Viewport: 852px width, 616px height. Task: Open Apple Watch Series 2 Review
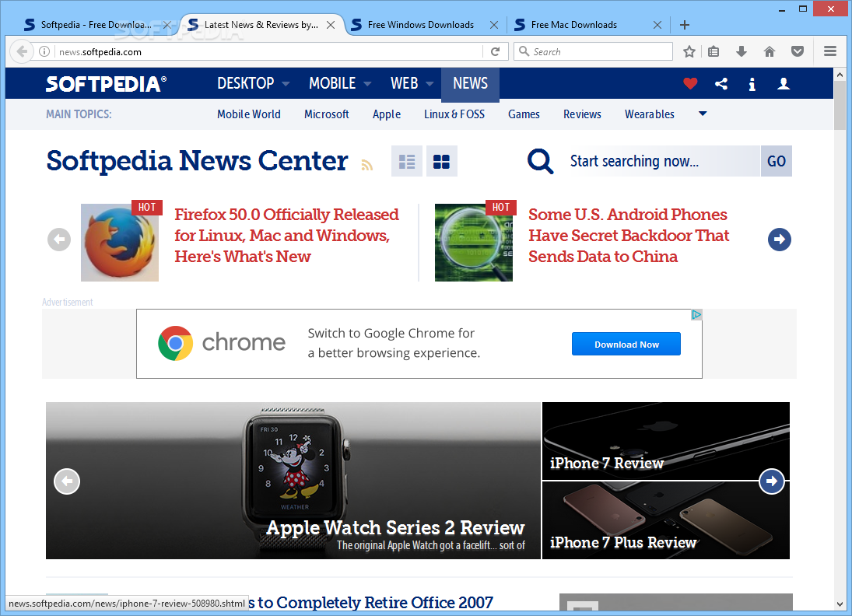(x=395, y=527)
